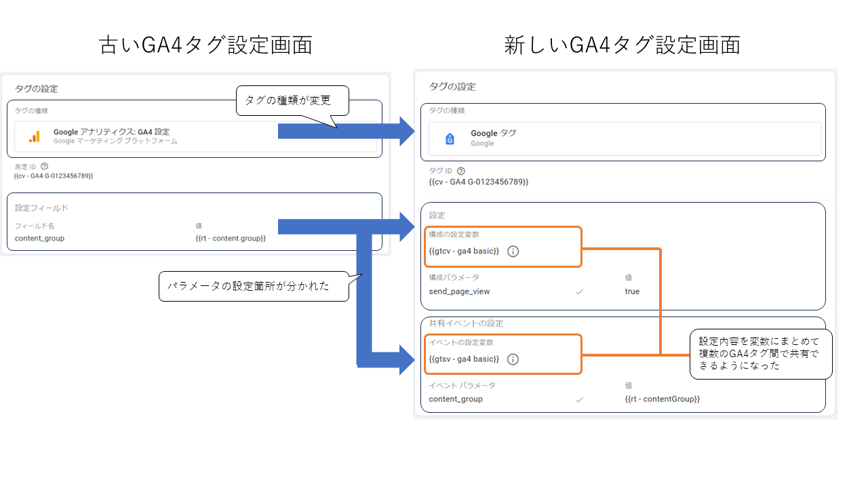868x488 pixels.
Task: Select the checkmark next to send_page_view
Action: 580,291
